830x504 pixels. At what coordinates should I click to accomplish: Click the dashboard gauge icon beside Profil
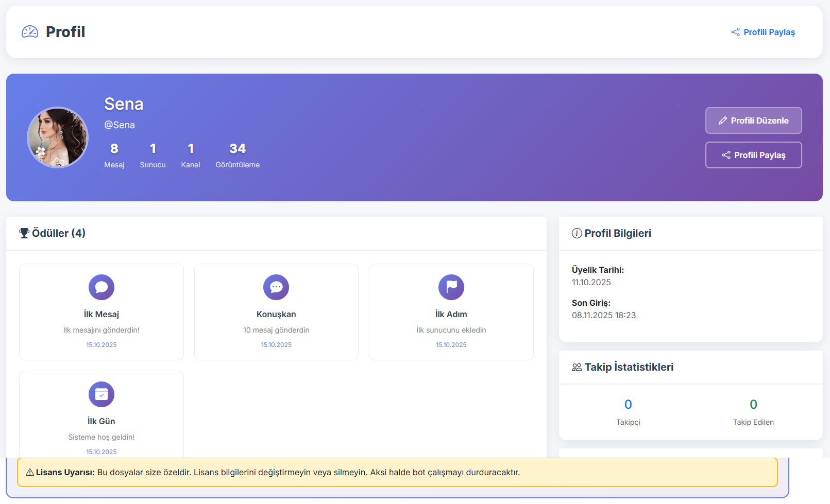click(30, 32)
